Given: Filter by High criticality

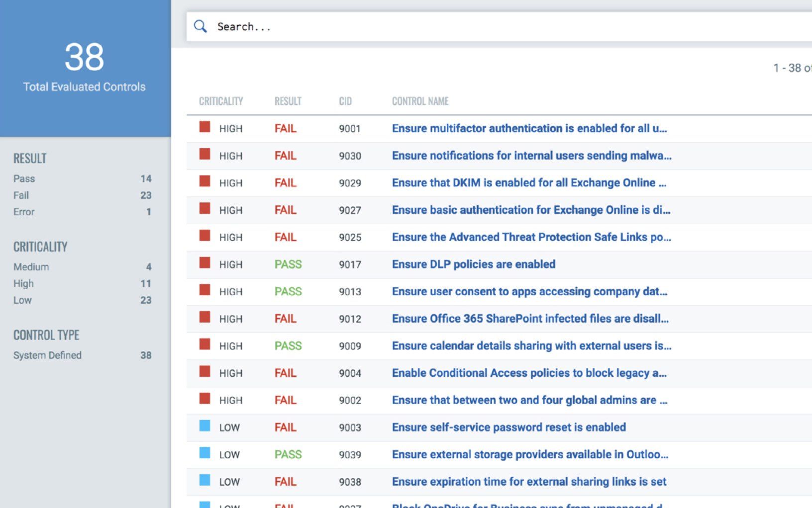Looking at the screenshot, I should click(x=23, y=283).
